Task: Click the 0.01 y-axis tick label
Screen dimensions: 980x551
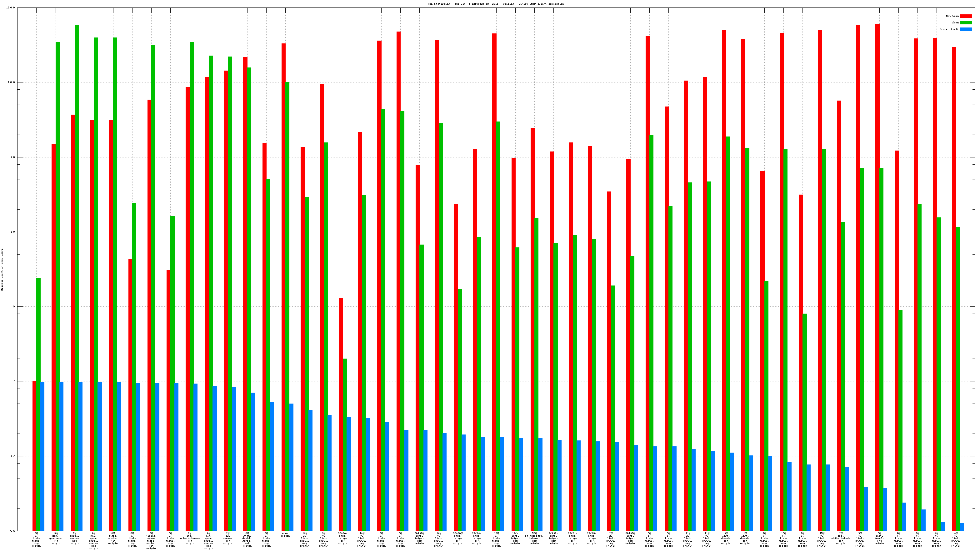Action: click(12, 530)
